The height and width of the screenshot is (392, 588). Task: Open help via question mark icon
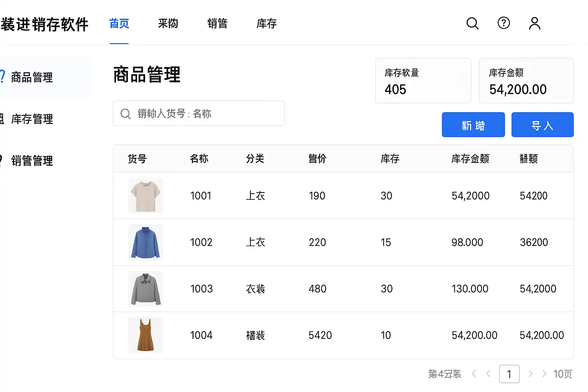click(503, 23)
